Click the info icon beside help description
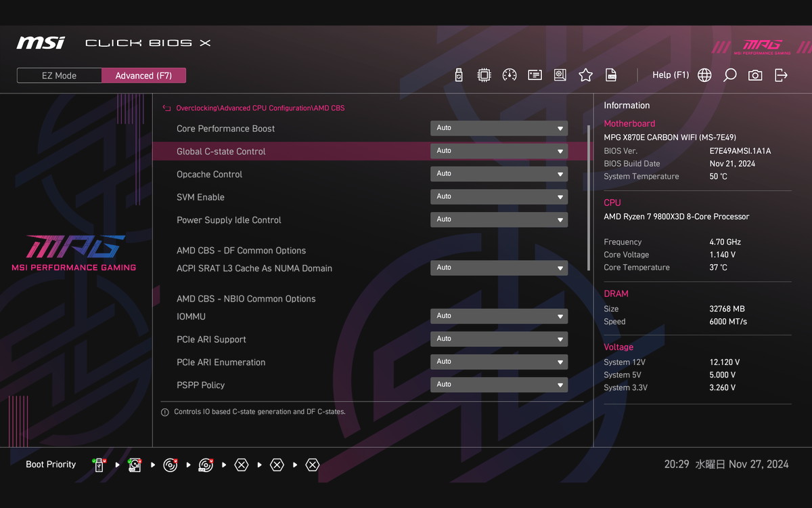This screenshot has width=812, height=508. pyautogui.click(x=165, y=412)
